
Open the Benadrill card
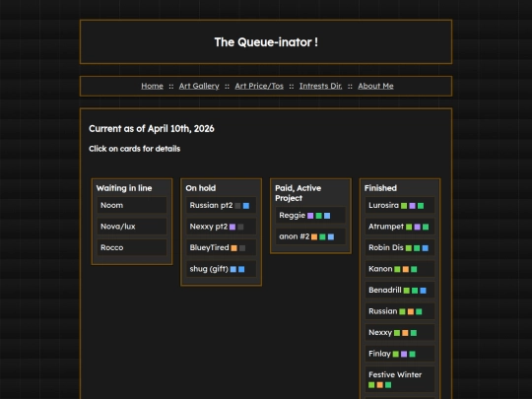pyautogui.click(x=400, y=290)
